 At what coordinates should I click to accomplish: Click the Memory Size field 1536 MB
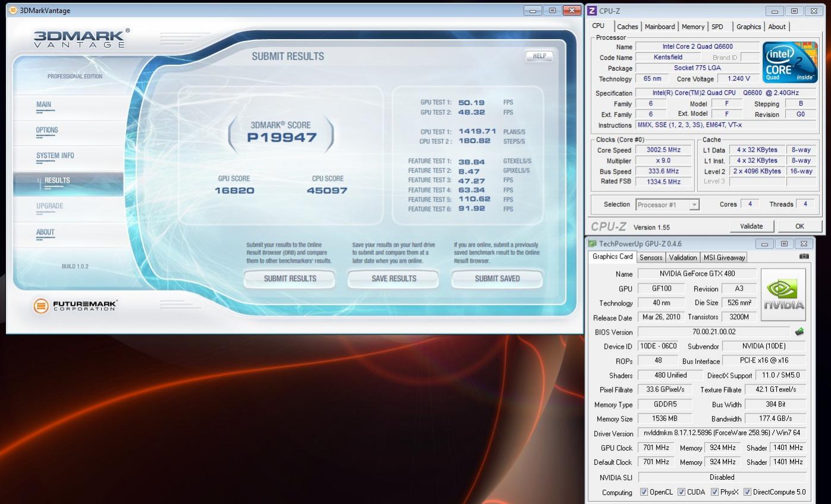click(x=665, y=418)
